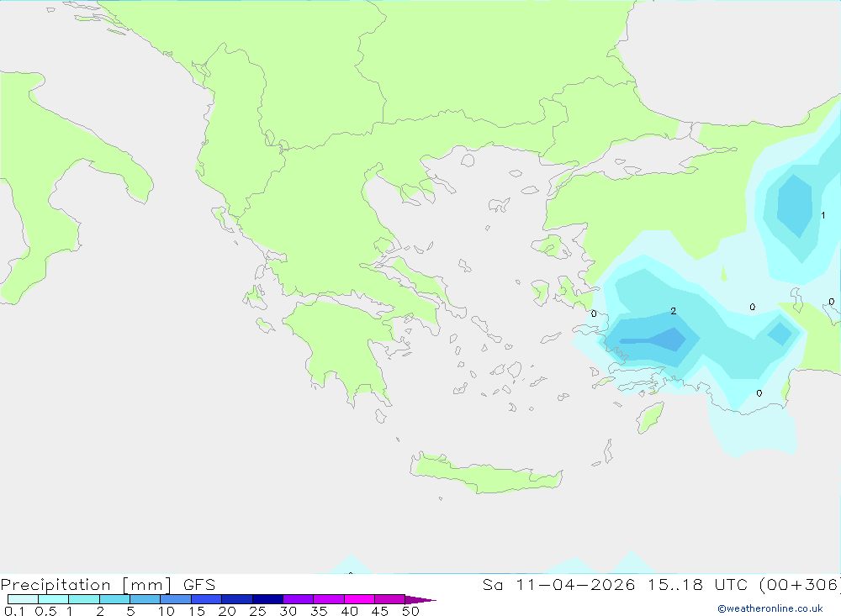The image size is (841, 616).
Task: Click the '10' legend scale label
Action: (167, 611)
